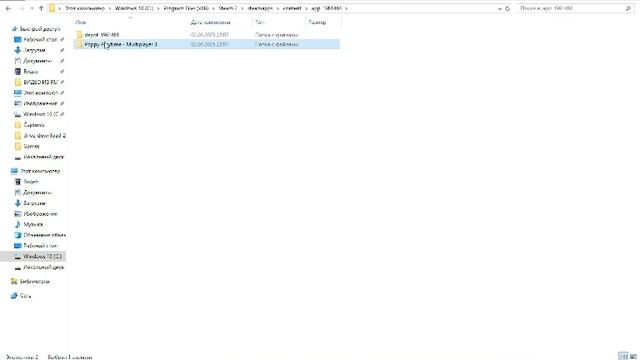Jump to 'steamapps' breadcrumb segment
This screenshot has width=640, height=360.
point(260,8)
